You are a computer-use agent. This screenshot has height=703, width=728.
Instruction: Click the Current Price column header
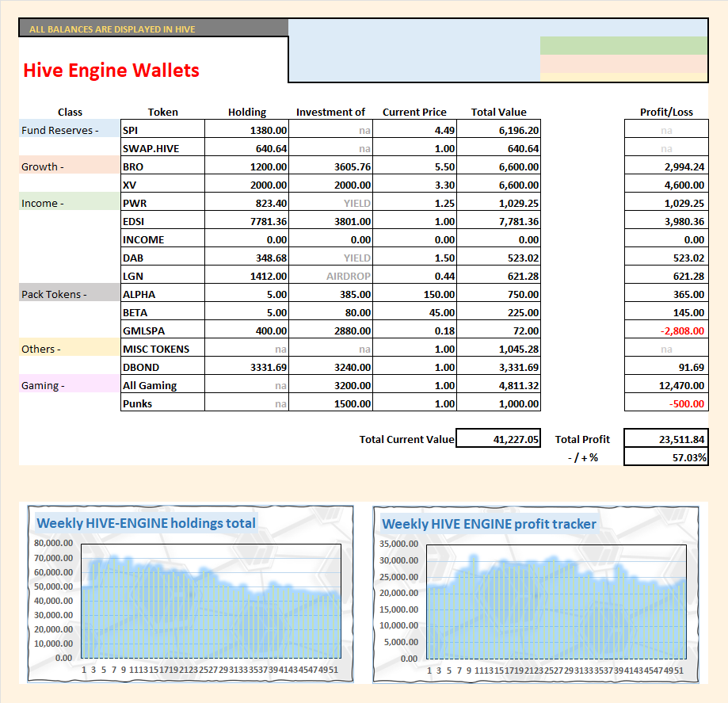click(414, 112)
